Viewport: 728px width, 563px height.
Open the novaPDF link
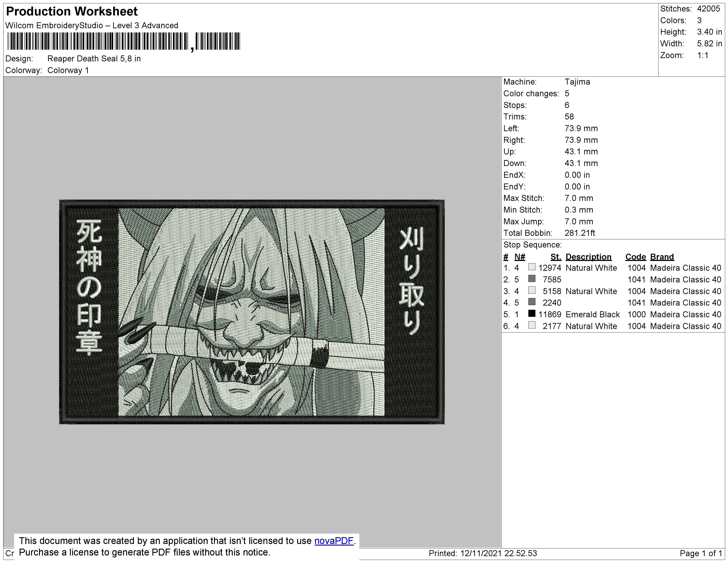coord(334,541)
